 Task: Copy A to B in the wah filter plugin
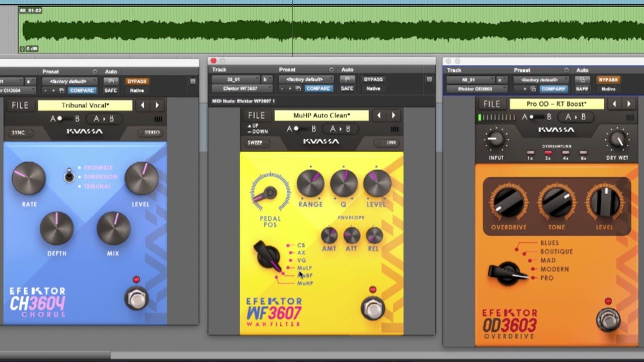341,129
